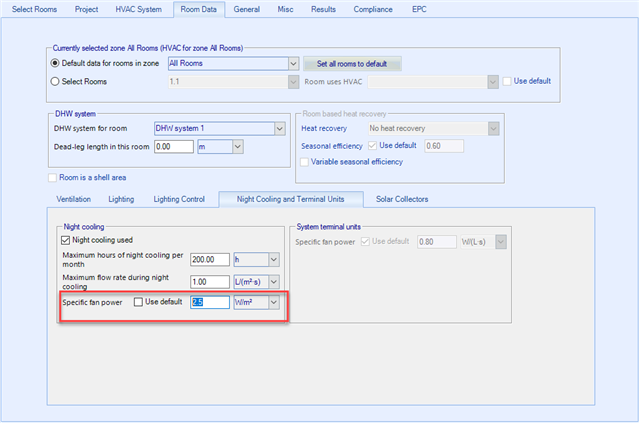
Task: Open the Compliance tab
Action: tap(373, 9)
